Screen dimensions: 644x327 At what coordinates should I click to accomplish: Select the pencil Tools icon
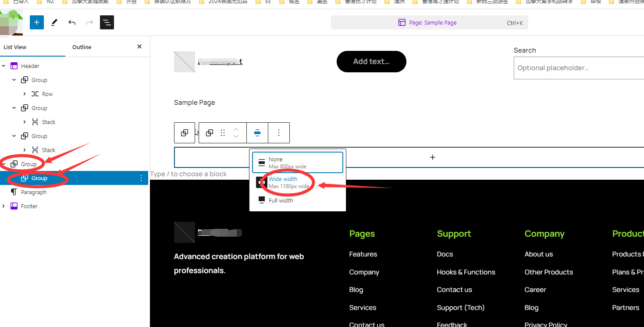coord(54,22)
